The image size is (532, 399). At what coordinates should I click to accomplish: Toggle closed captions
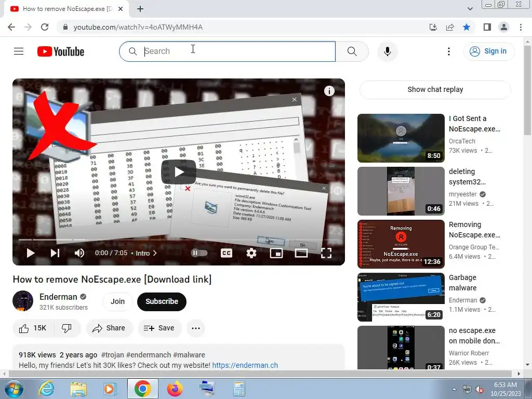227,253
